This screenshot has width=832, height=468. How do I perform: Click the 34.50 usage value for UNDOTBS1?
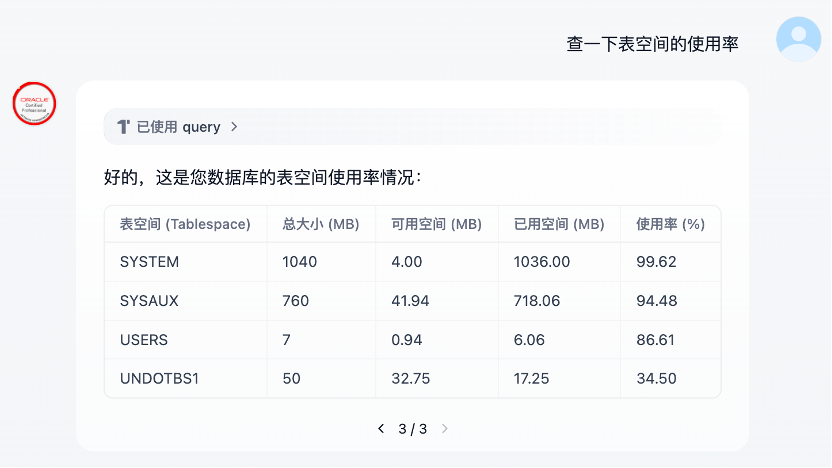[656, 379]
